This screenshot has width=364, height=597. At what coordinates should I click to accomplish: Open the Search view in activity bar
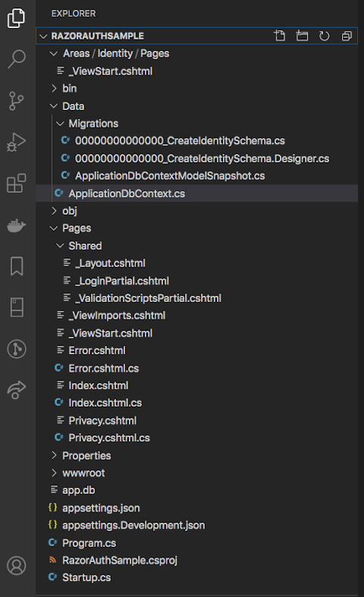[17, 59]
